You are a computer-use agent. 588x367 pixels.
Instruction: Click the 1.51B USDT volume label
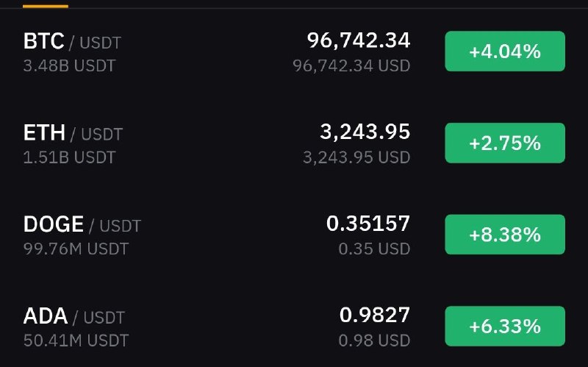pyautogui.click(x=69, y=157)
